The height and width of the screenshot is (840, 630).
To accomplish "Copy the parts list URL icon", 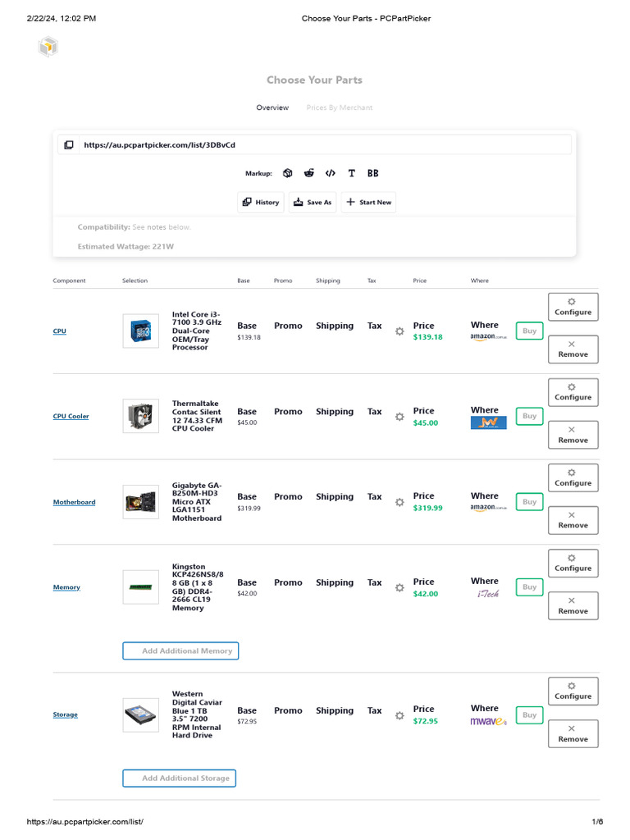I will [x=69, y=145].
